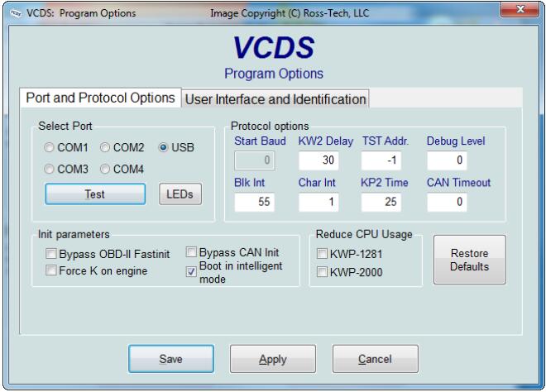Open Port and Protocol Options tab

100,98
